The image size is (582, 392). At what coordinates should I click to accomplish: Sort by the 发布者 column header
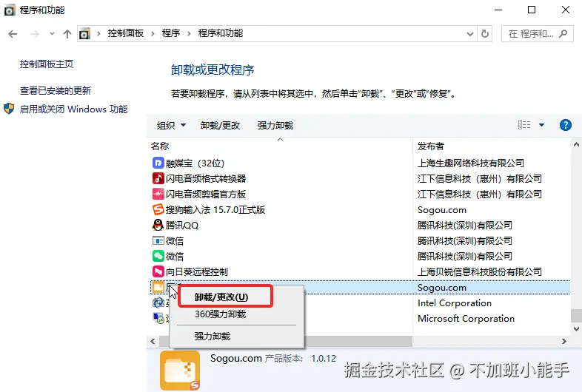[x=430, y=146]
